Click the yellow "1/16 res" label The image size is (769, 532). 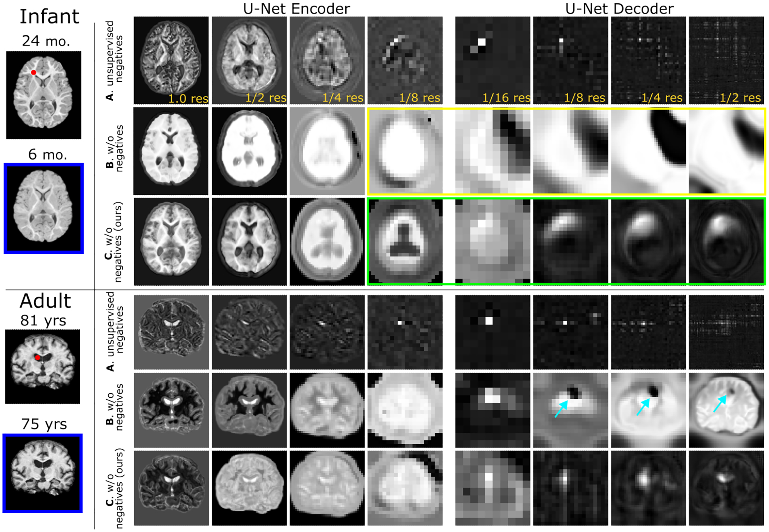click(x=506, y=98)
